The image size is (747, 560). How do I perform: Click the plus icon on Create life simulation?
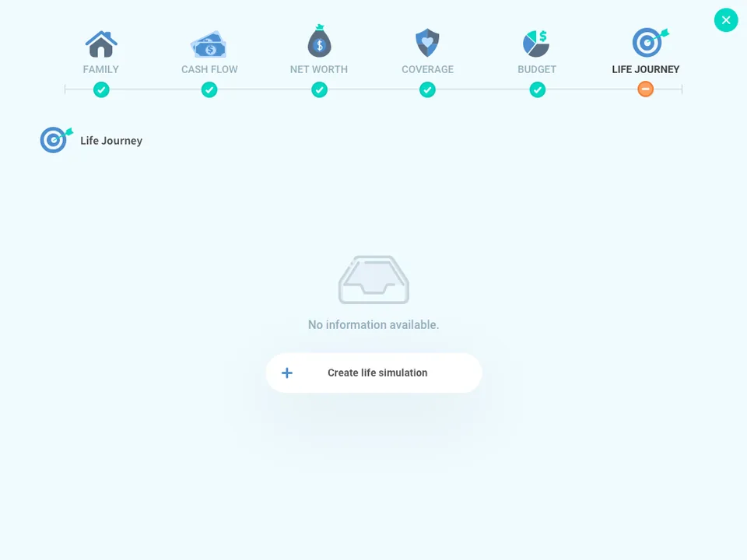[287, 373]
